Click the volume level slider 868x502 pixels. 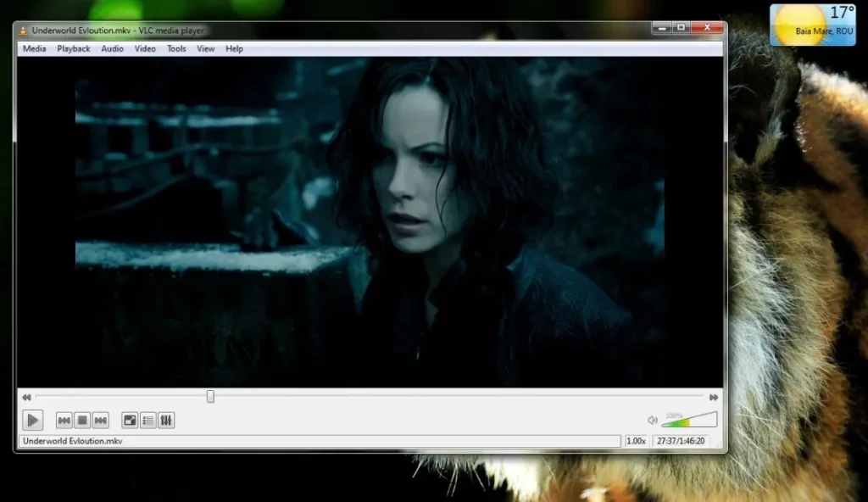click(689, 420)
